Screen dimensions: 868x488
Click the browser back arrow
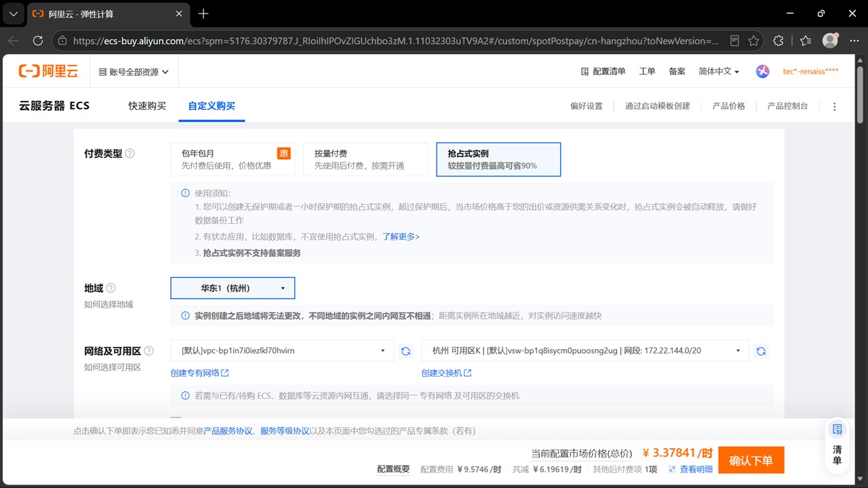click(x=14, y=41)
